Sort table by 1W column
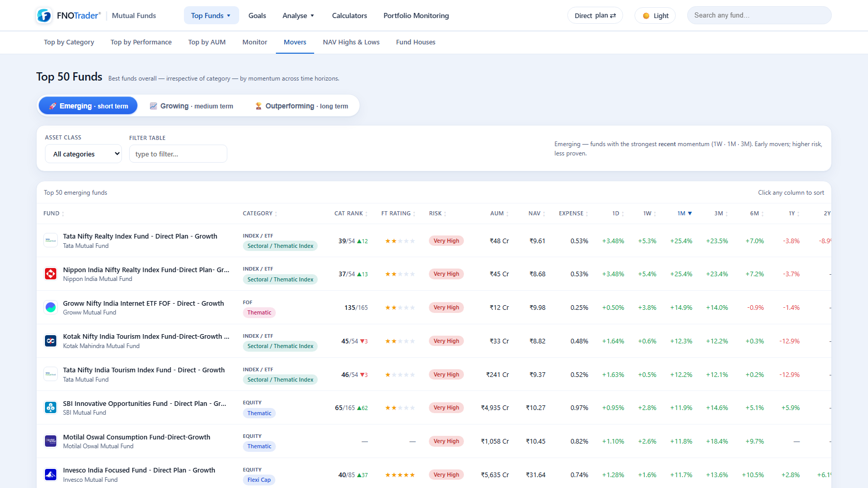 [x=649, y=213]
